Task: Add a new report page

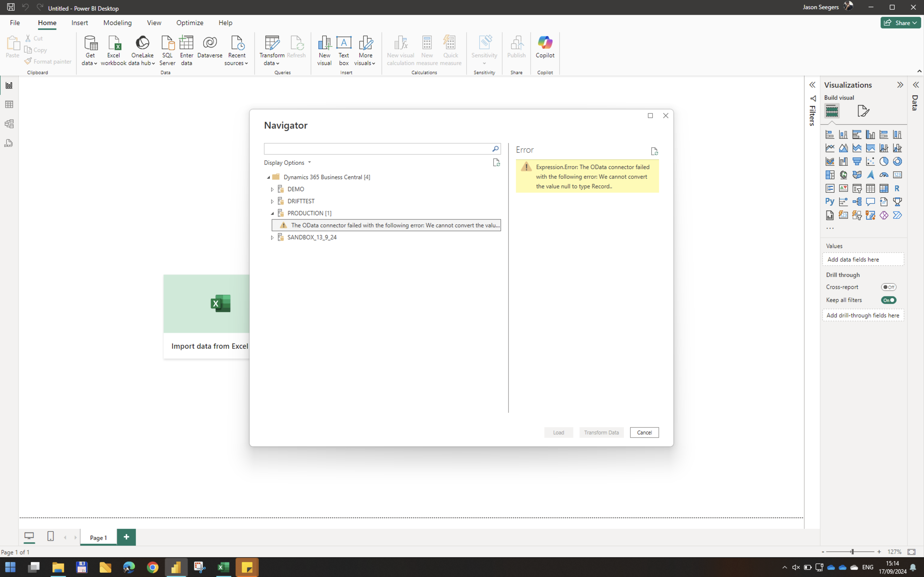Action: [x=126, y=537]
